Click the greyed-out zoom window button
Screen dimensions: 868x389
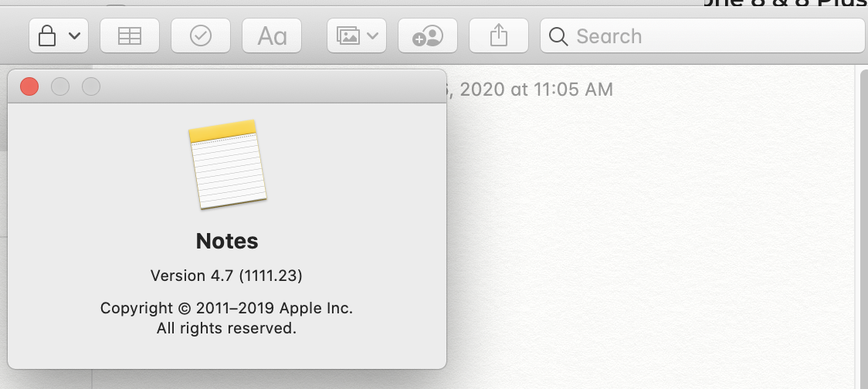coord(91,86)
